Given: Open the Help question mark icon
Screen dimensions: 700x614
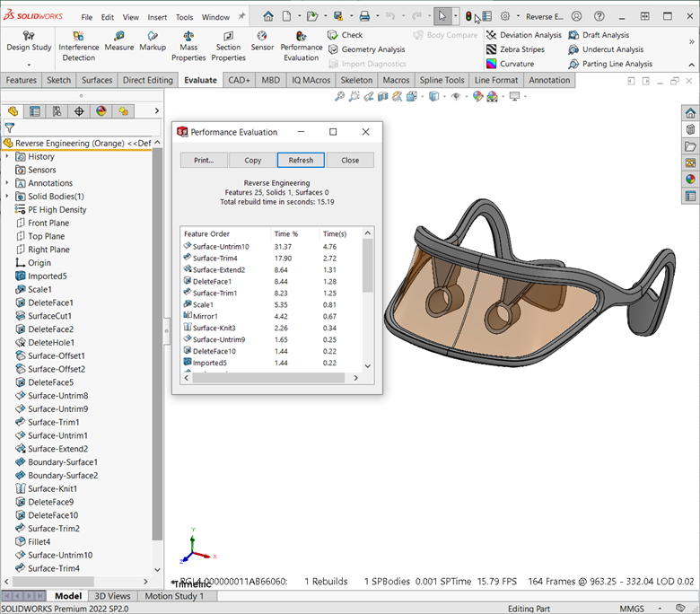Looking at the screenshot, I should coord(599,16).
